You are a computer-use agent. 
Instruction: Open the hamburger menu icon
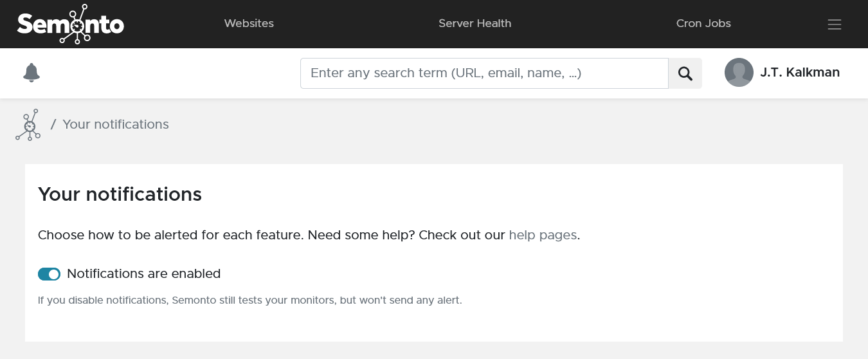pos(835,24)
